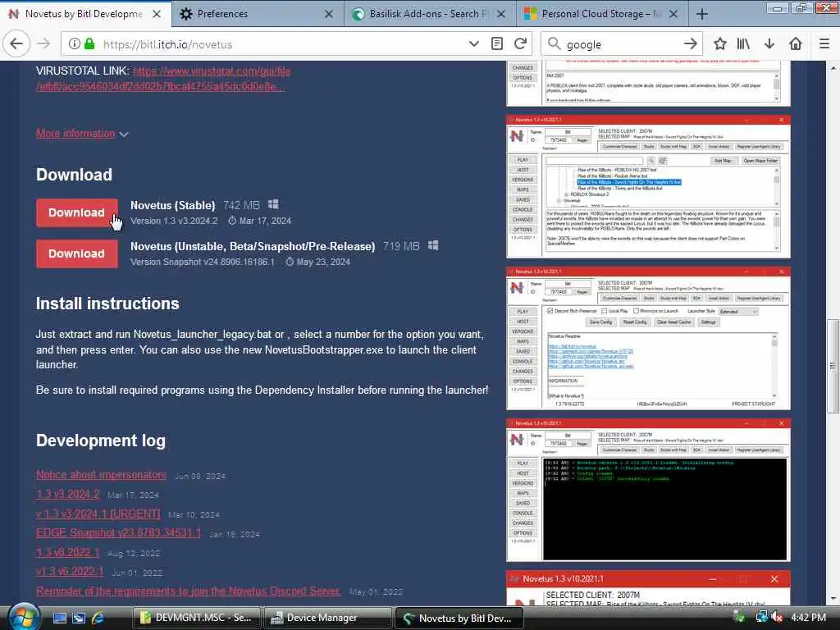Launch Internet Explorer from quick launch
840x630 pixels.
(x=98, y=619)
